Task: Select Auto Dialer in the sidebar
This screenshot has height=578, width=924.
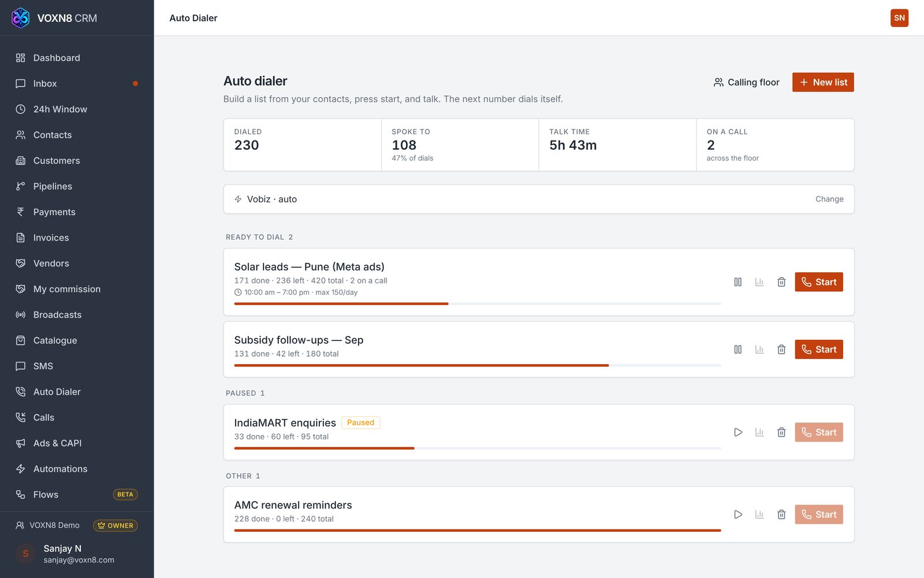Action: 77,392
